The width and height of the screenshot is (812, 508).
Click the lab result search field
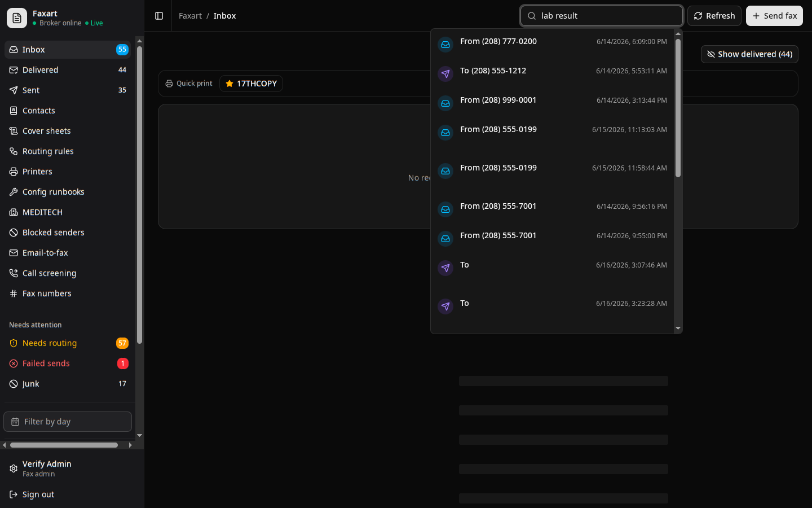[x=602, y=16]
